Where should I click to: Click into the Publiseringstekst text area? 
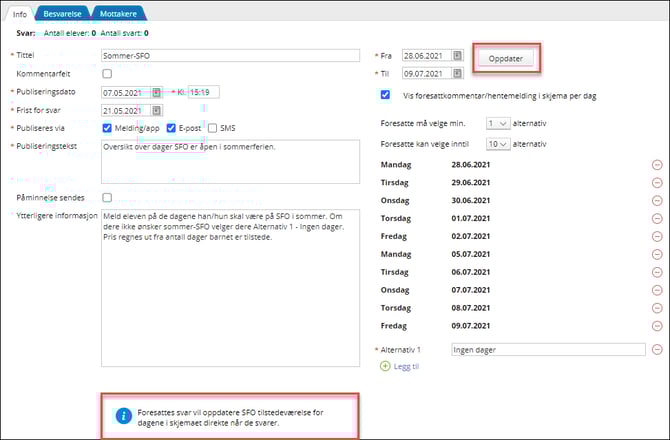230,160
